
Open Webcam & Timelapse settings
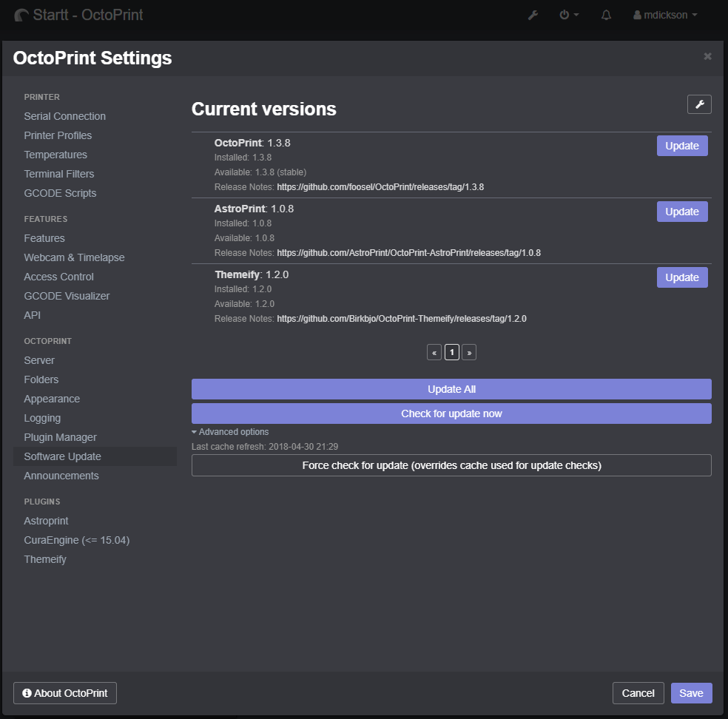(x=74, y=257)
